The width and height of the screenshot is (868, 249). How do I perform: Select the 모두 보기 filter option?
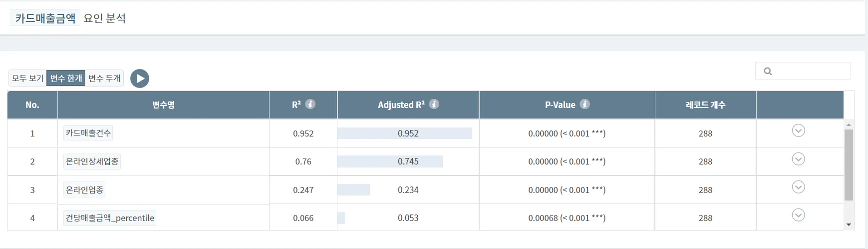[x=28, y=78]
